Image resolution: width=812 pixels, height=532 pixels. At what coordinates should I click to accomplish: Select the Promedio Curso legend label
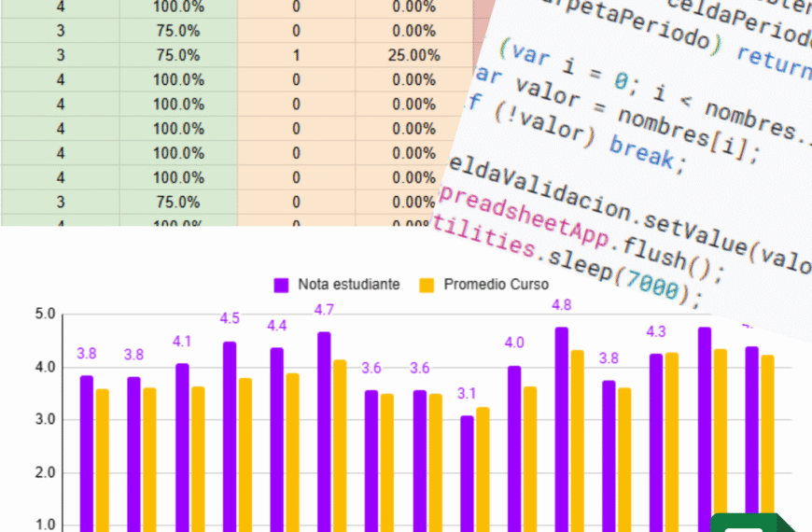pyautogui.click(x=496, y=285)
